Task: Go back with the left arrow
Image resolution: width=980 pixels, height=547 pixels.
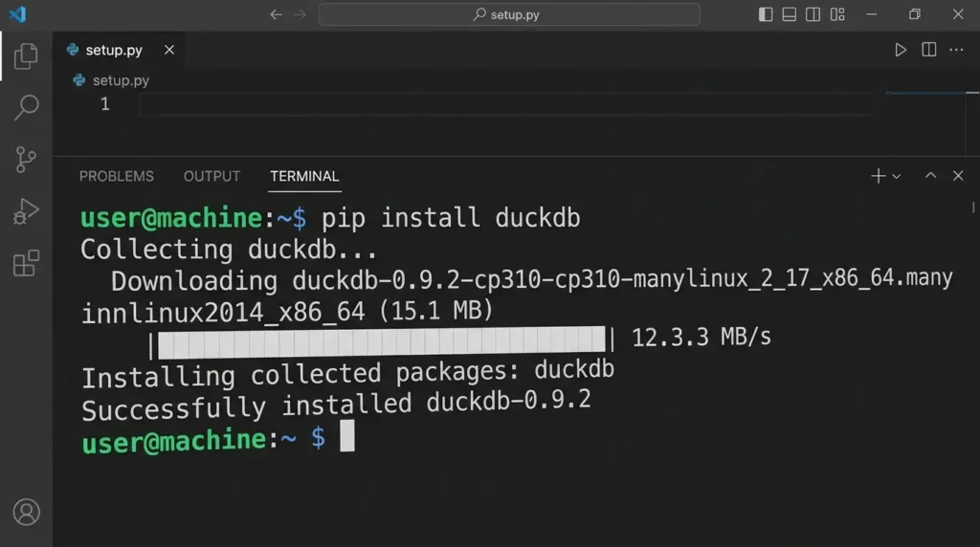Action: [x=276, y=14]
